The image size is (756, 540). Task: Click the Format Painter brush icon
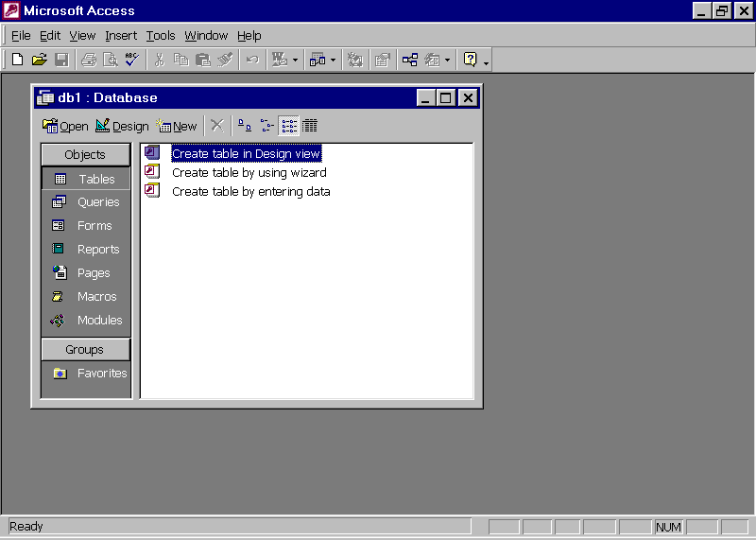coord(225,60)
